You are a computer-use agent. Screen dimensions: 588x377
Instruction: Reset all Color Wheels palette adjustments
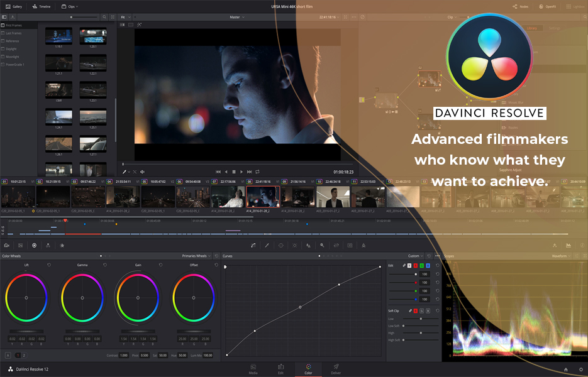coord(216,256)
